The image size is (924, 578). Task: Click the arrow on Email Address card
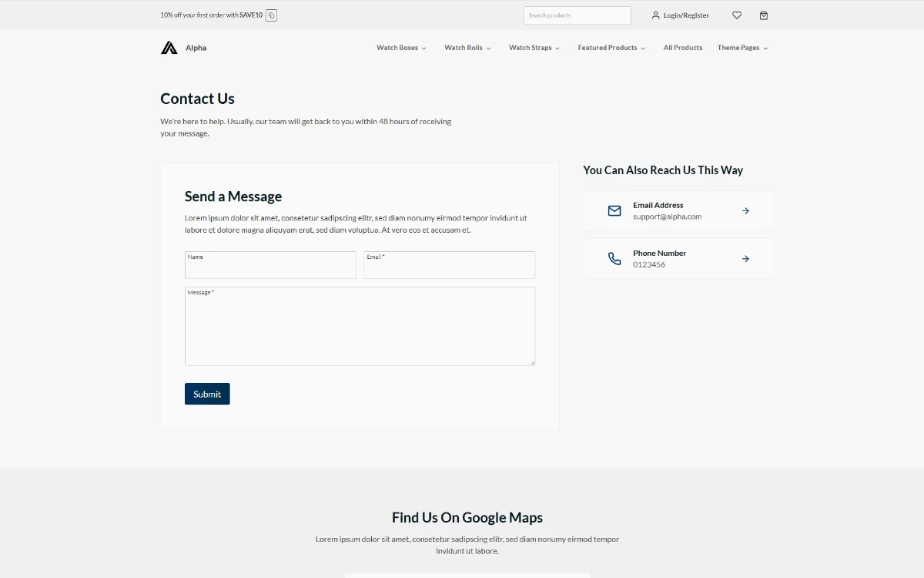745,210
